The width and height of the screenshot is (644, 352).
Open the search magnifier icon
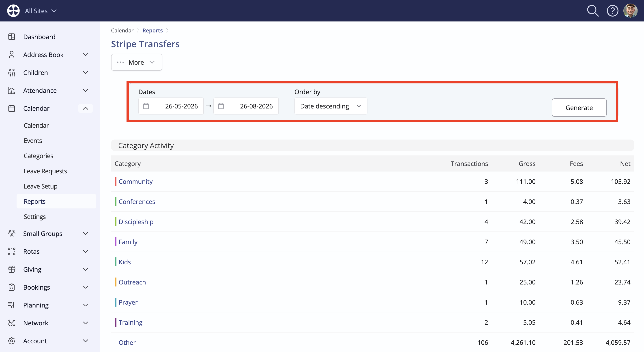pyautogui.click(x=593, y=11)
